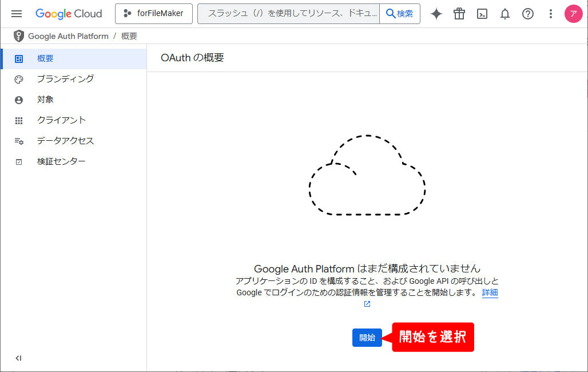Click the 概要 dashboard grid icon
The width and height of the screenshot is (588, 372).
tap(19, 59)
